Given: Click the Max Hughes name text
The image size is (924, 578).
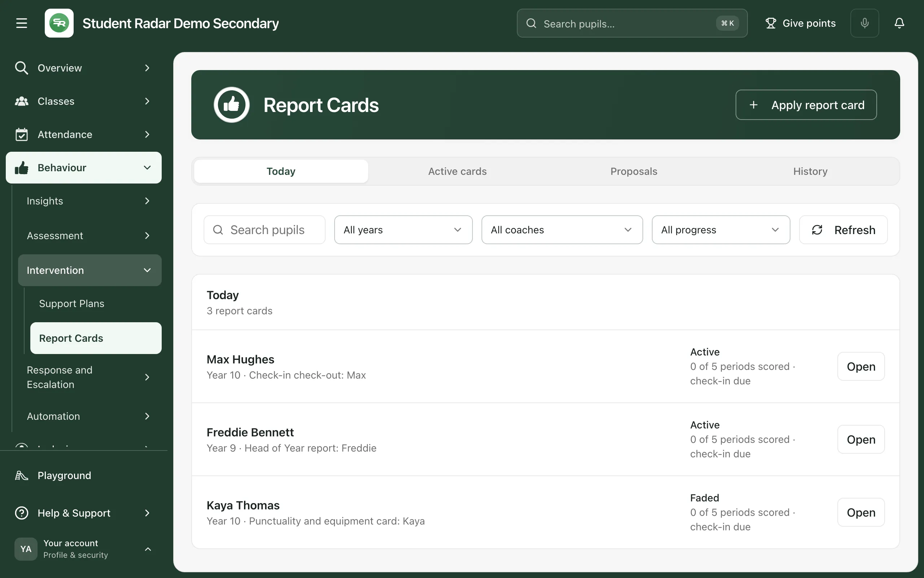Looking at the screenshot, I should point(240,359).
